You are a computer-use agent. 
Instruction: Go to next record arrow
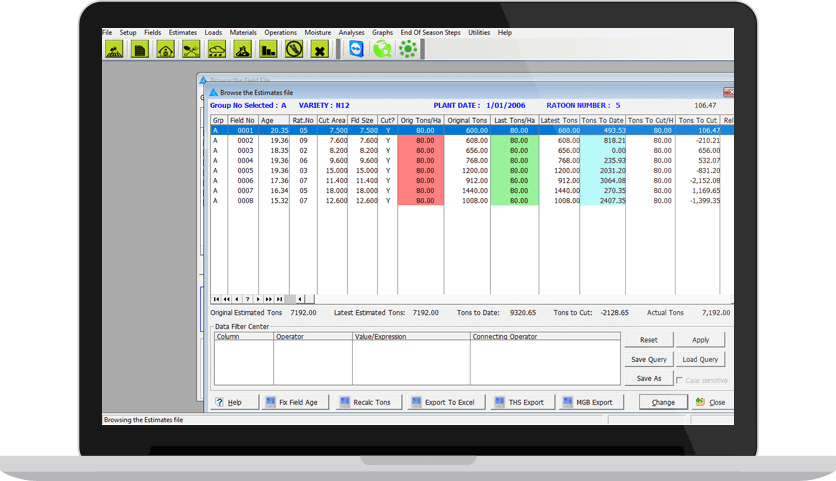tap(258, 299)
